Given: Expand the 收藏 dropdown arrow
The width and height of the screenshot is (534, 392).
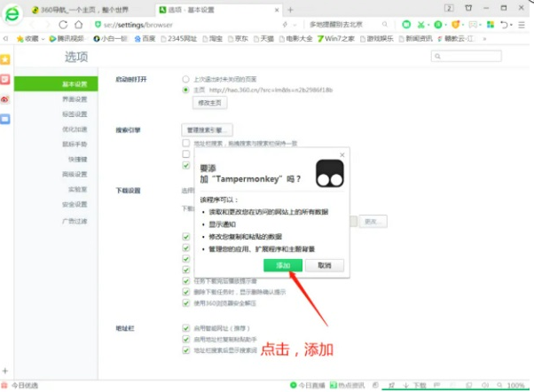Looking at the screenshot, I should point(43,39).
